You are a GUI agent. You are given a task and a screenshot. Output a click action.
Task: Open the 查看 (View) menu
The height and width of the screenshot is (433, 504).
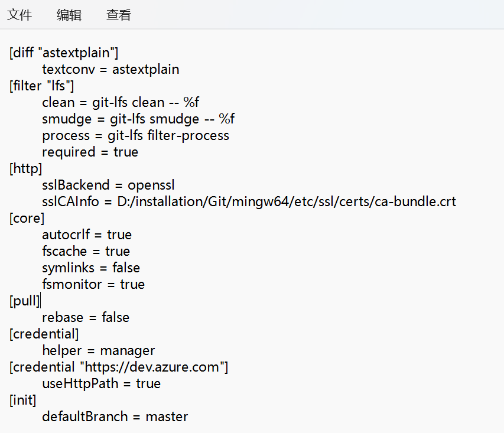tap(119, 15)
